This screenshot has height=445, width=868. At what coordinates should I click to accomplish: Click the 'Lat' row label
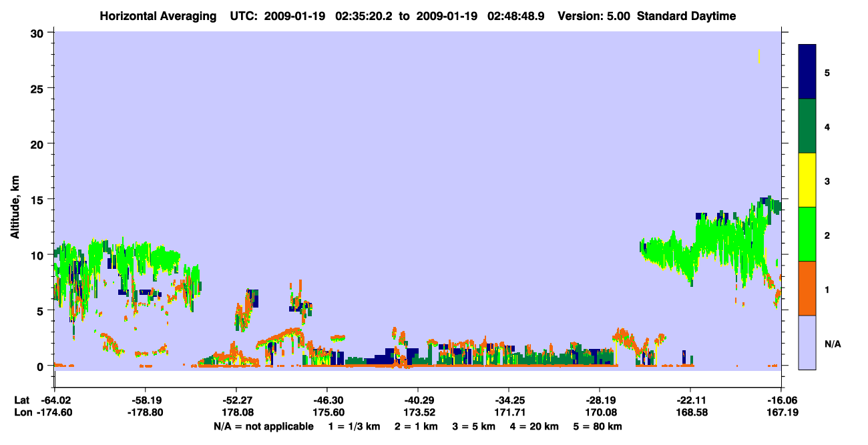pos(22,400)
